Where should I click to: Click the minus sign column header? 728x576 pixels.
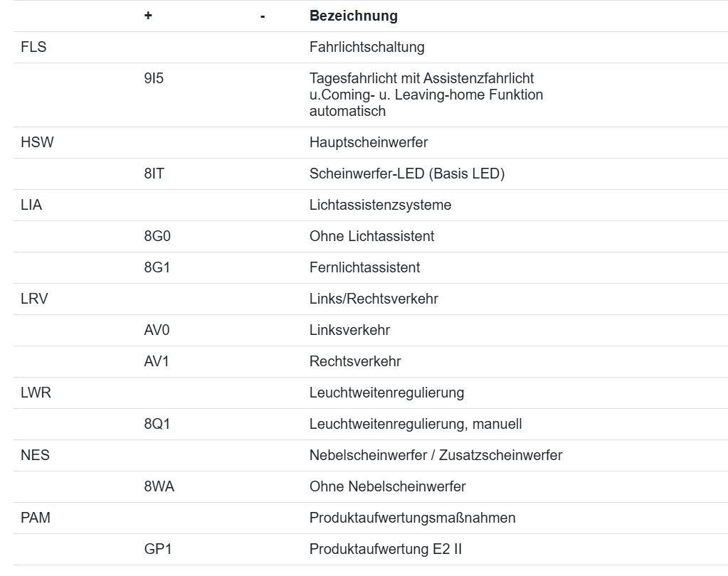point(263,16)
